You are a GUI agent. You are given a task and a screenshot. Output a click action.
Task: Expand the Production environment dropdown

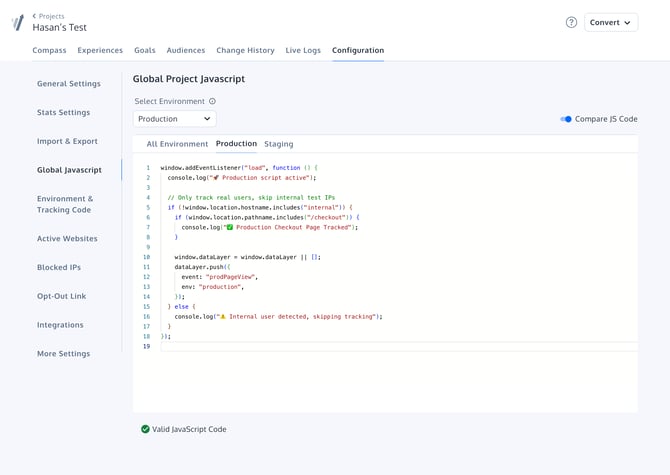click(x=174, y=119)
